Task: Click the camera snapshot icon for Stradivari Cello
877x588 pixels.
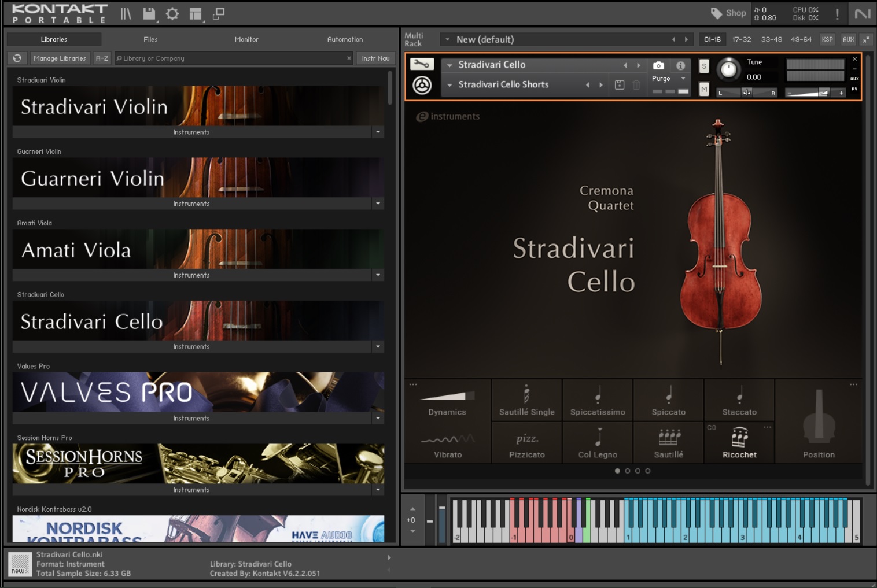Action: point(659,65)
